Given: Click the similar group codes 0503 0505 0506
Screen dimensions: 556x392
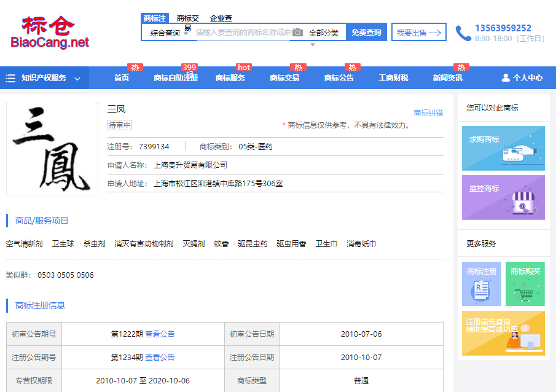Looking at the screenshot, I should click(x=66, y=275).
